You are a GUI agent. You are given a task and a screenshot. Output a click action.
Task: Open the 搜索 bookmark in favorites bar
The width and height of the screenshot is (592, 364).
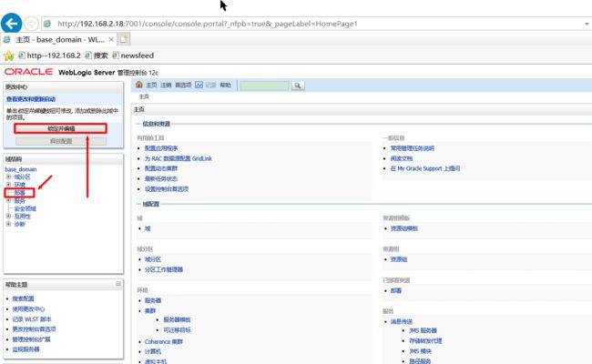(x=97, y=56)
